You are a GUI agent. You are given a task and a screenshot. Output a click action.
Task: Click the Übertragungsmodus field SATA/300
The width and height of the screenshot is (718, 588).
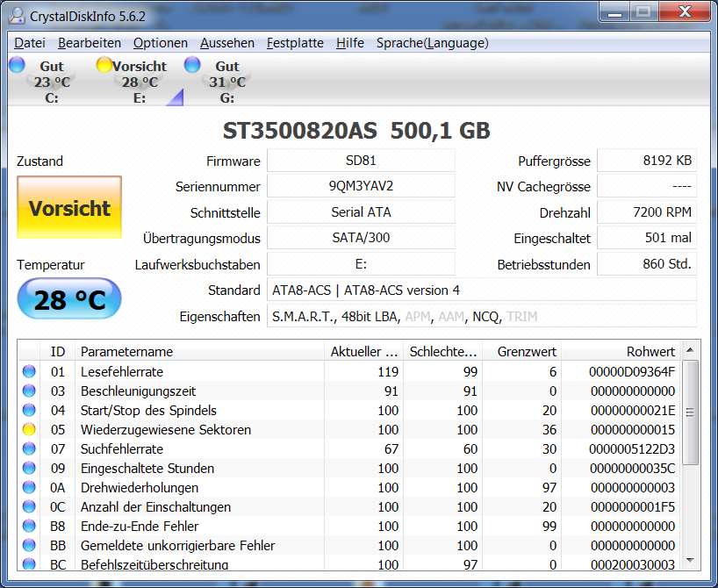coord(361,238)
